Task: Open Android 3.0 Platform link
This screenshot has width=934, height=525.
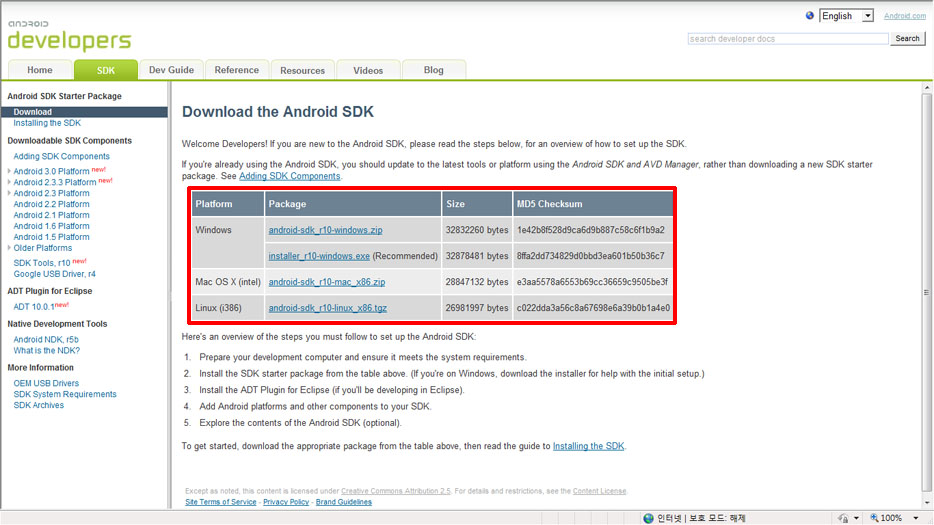Action: pyautogui.click(x=51, y=171)
